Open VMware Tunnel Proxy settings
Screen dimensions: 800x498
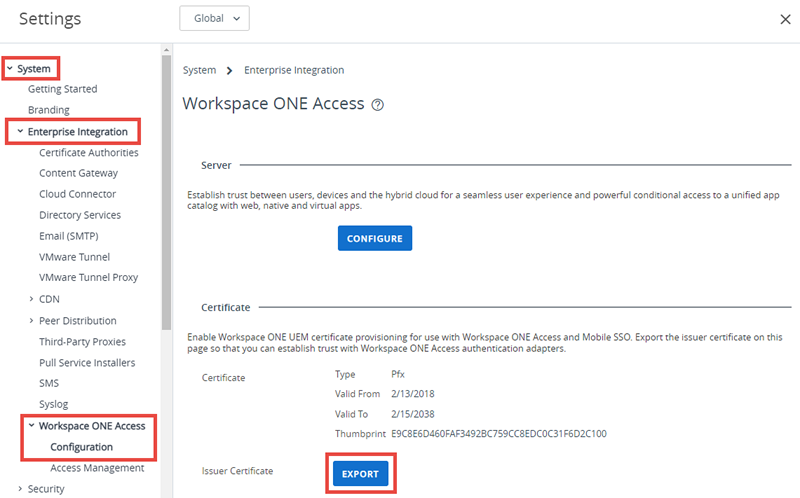(x=88, y=277)
